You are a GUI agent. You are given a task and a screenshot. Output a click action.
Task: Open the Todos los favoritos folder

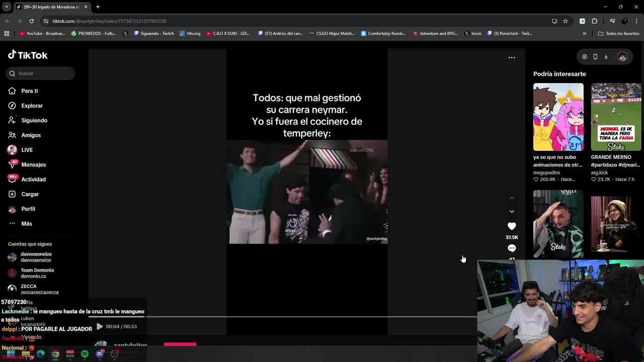618,34
